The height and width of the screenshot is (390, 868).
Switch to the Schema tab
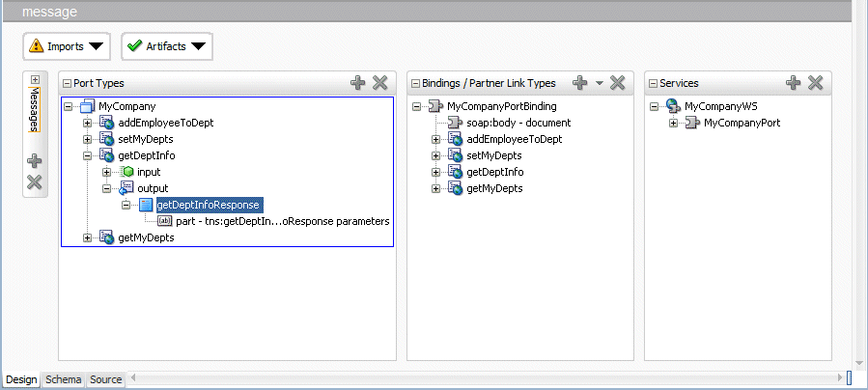63,379
